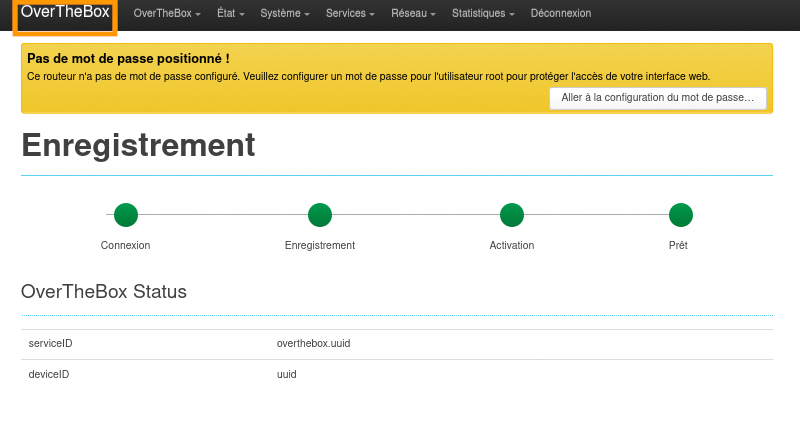Click the Activation step green circle
Screen dimensions: 800x435
click(x=512, y=215)
